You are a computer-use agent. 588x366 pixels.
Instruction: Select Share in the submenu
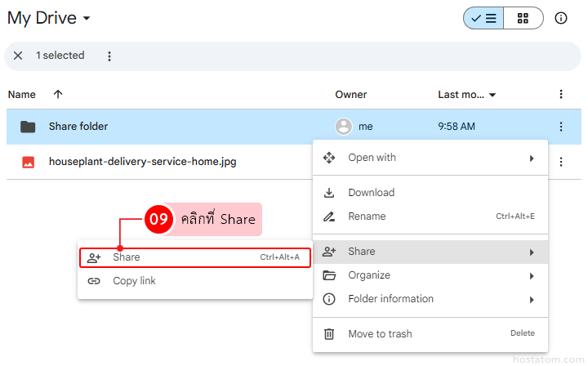[x=195, y=257]
